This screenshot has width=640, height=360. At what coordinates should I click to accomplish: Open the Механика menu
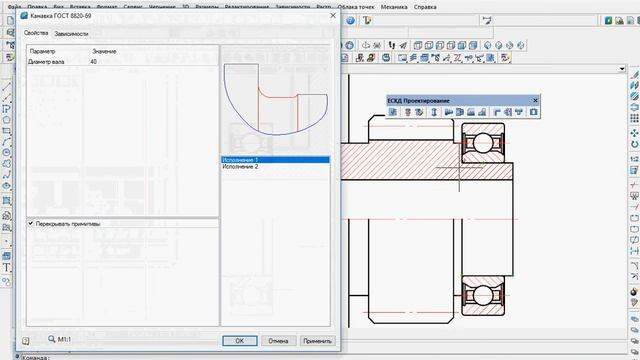pos(394,7)
